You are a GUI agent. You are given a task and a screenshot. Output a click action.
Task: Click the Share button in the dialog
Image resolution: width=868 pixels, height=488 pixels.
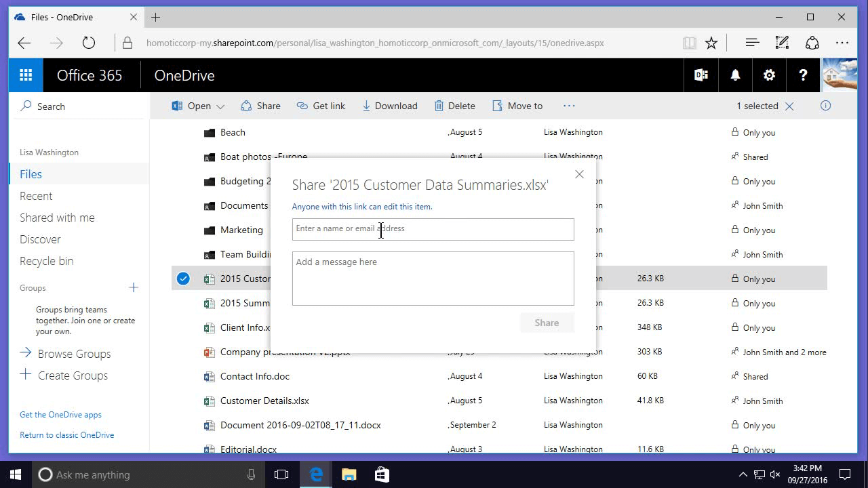tap(547, 323)
